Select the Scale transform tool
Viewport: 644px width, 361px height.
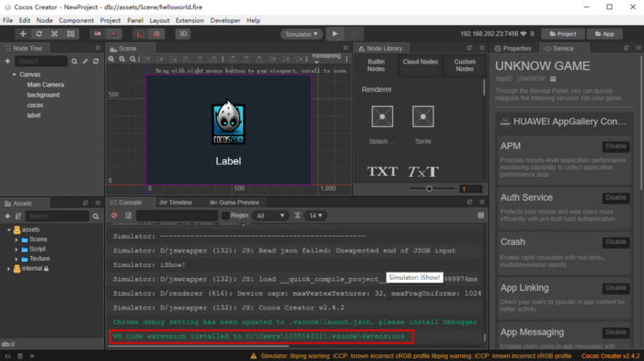[54, 34]
